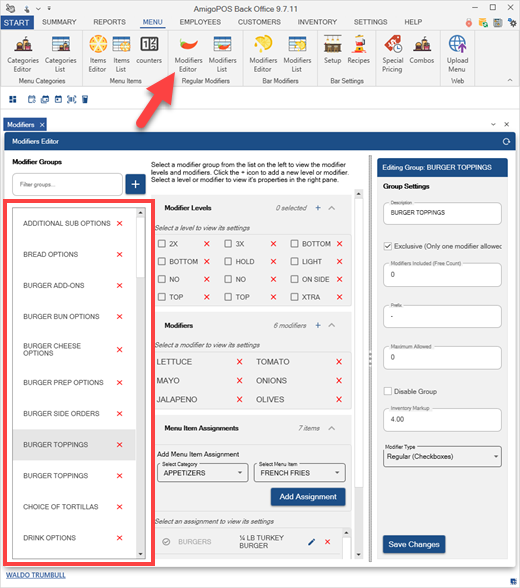This screenshot has width=520, height=588.
Task: Open the Select Category APPETIZERS dropdown
Action: [x=202, y=473]
